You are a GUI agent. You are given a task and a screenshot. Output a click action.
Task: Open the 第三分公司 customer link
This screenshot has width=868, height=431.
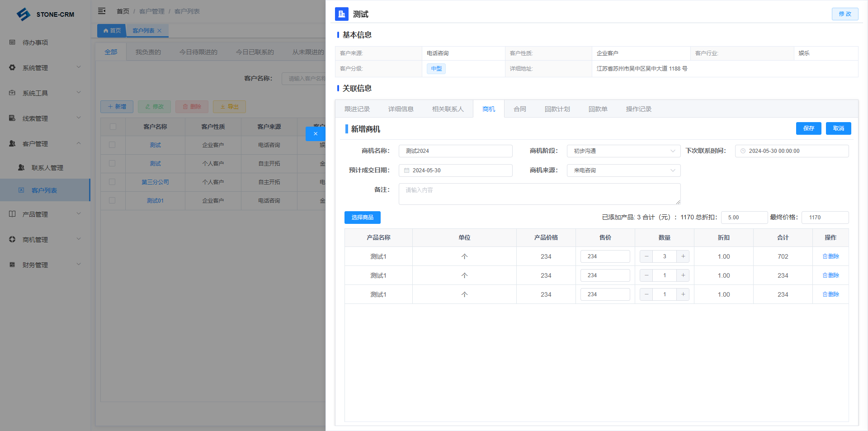(155, 182)
